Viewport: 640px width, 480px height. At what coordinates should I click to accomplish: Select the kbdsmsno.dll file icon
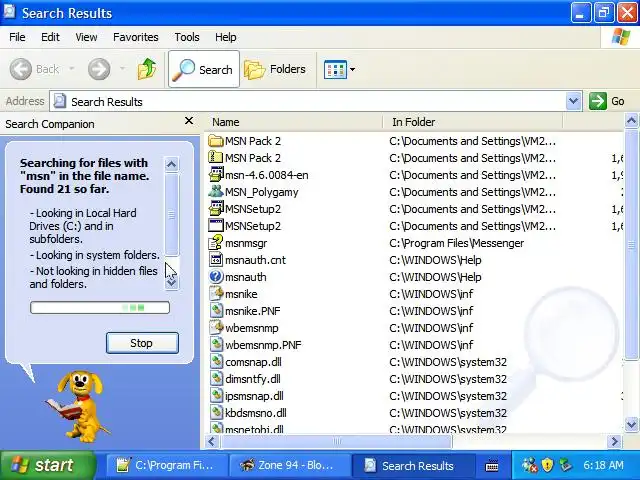(216, 413)
